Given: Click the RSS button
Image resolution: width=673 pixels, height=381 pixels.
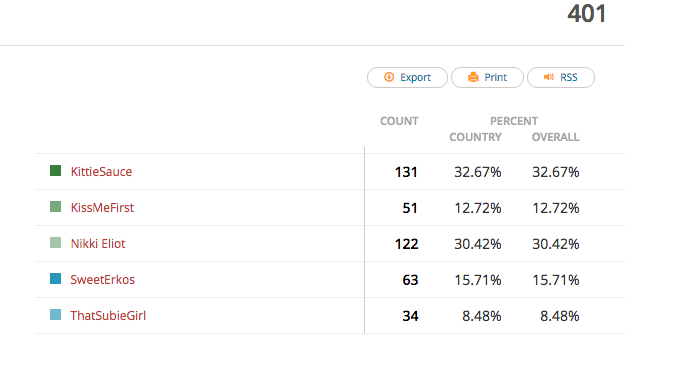Looking at the screenshot, I should 561,78.
